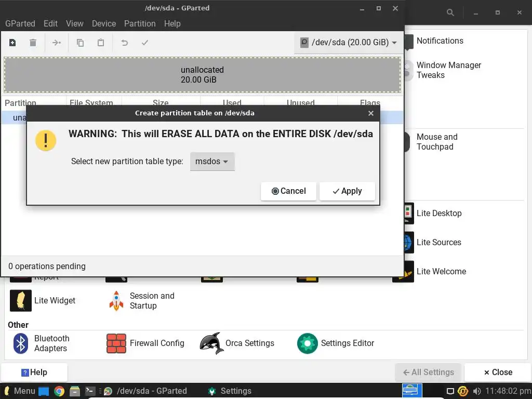Open the Device menu
Viewport: 532px width, 399px height.
tap(104, 23)
